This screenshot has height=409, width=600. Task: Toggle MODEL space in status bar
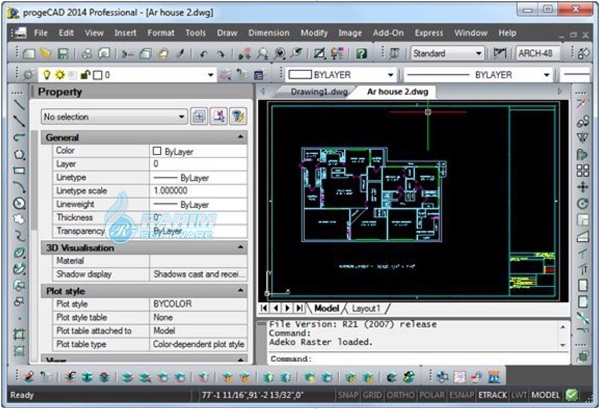pyautogui.click(x=545, y=395)
